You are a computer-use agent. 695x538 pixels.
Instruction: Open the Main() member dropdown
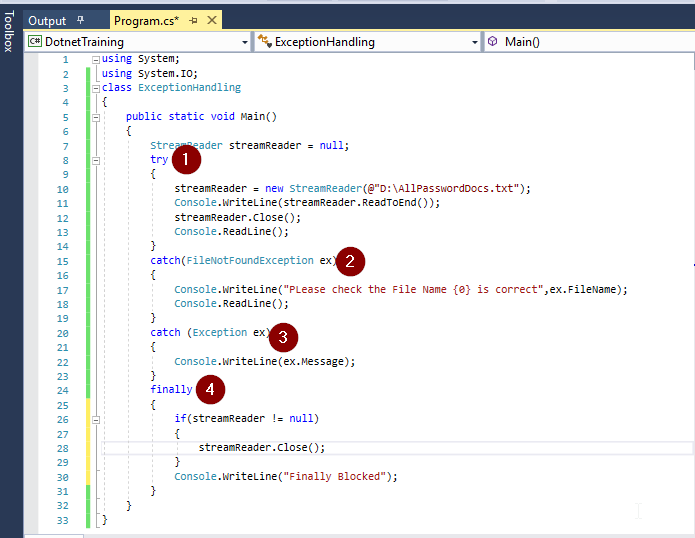point(590,42)
